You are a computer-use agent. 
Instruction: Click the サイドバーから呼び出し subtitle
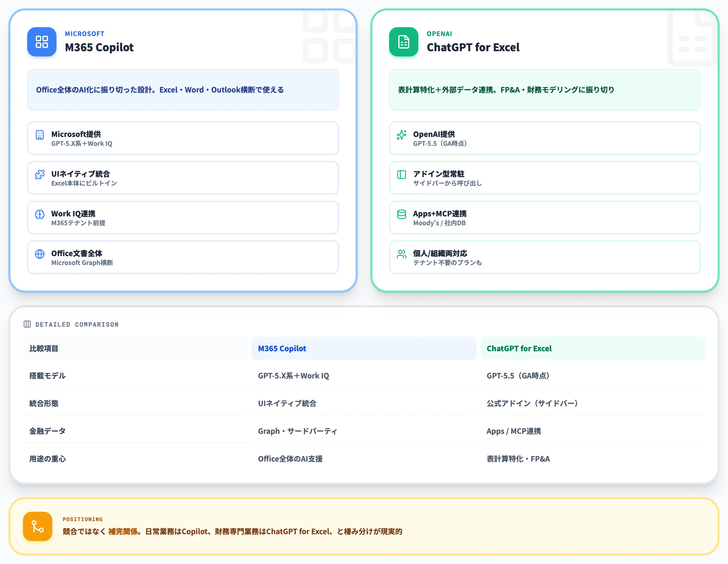[x=448, y=183]
